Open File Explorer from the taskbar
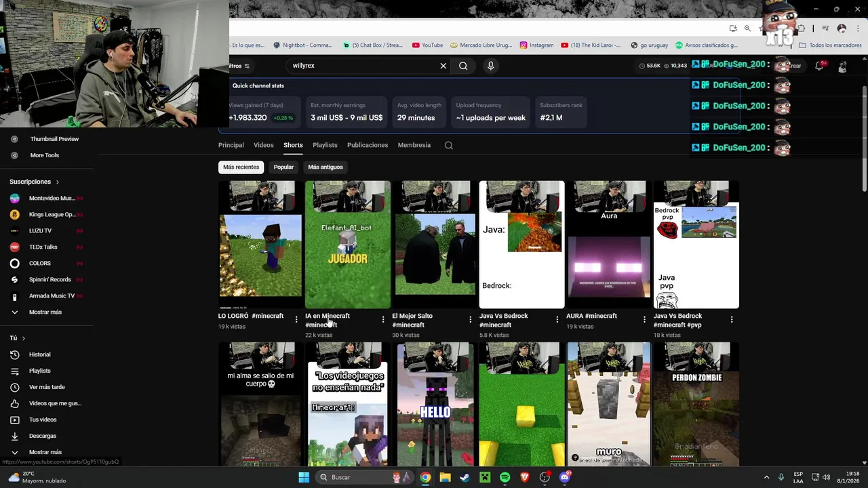Image resolution: width=868 pixels, height=488 pixels. pyautogui.click(x=445, y=477)
